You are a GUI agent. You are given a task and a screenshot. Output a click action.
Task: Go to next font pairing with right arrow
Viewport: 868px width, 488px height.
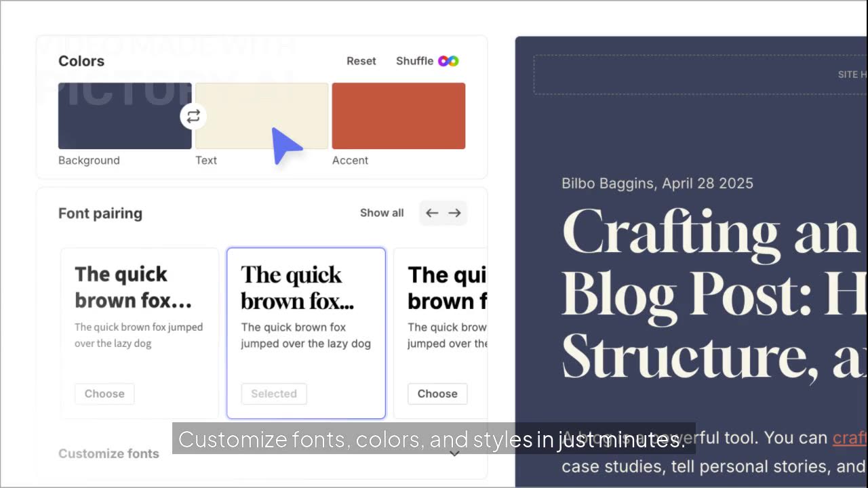(454, 213)
